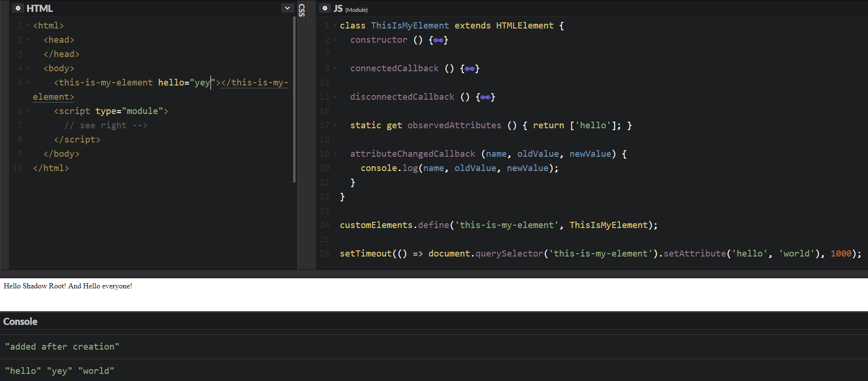This screenshot has width=868, height=381.
Task: Click the closing </body> tag
Action: click(62, 154)
